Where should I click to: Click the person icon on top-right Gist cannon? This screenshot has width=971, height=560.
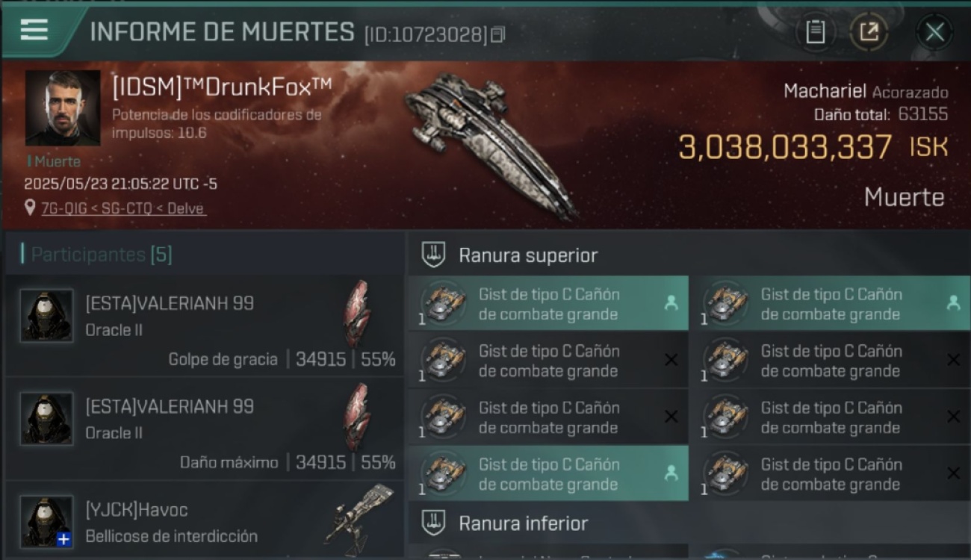pyautogui.click(x=953, y=302)
